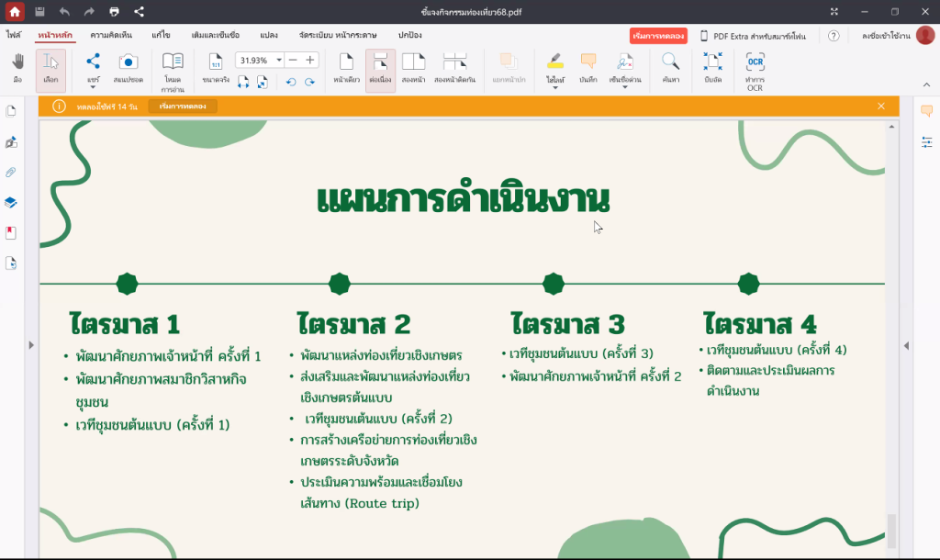
Task: Expand the zoom percentage dropdown
Action: pyautogui.click(x=279, y=61)
